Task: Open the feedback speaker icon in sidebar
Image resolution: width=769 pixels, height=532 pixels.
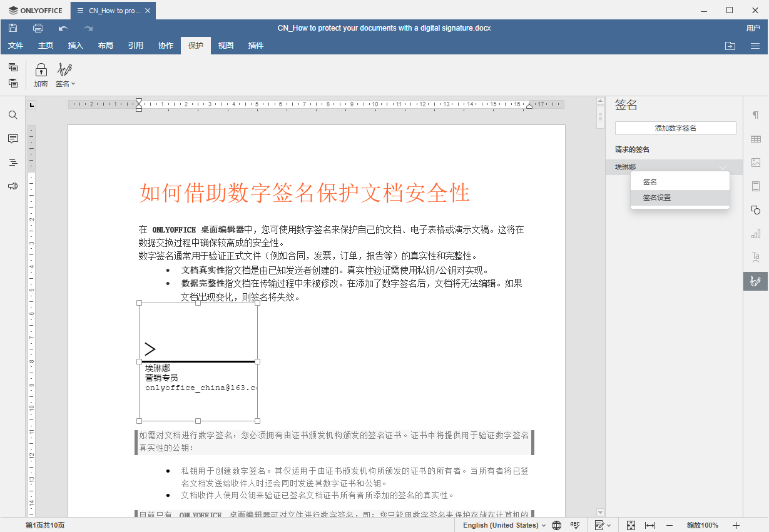Action: [x=13, y=186]
